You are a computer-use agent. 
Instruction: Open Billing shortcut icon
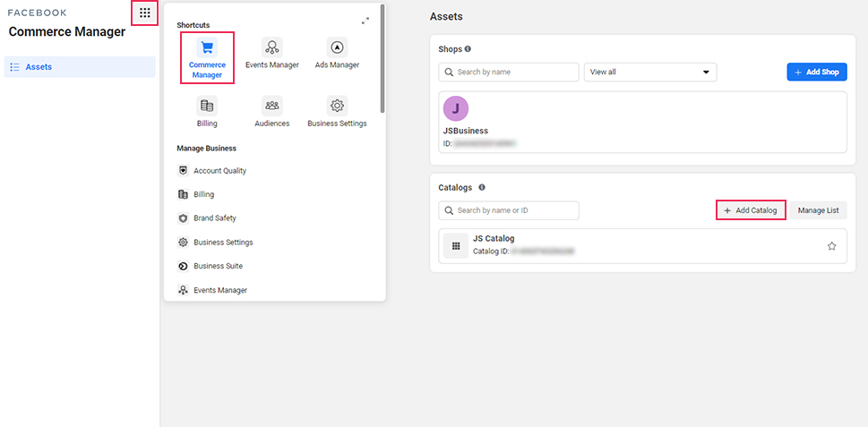[x=207, y=105]
